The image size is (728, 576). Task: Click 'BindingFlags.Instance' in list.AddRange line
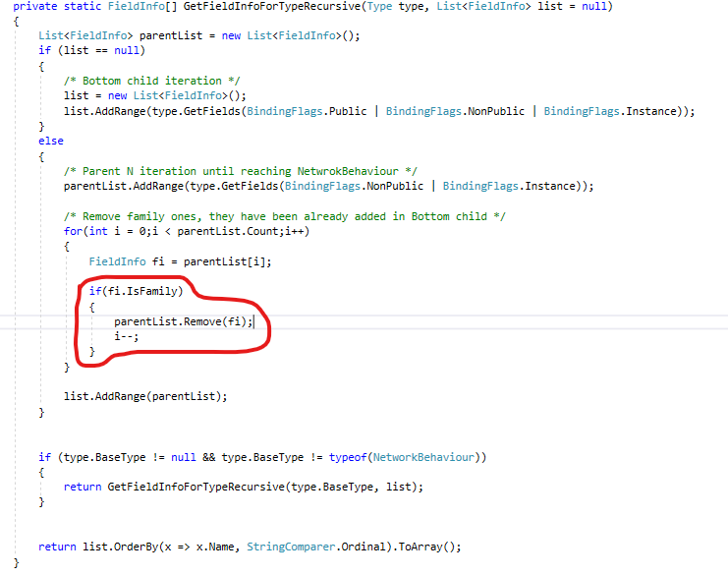coord(610,111)
